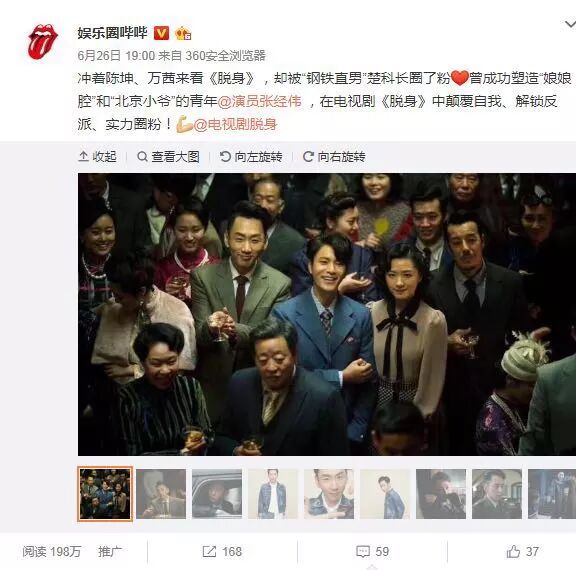Click the main enlarged group photo
576x570 pixels.
327,314
